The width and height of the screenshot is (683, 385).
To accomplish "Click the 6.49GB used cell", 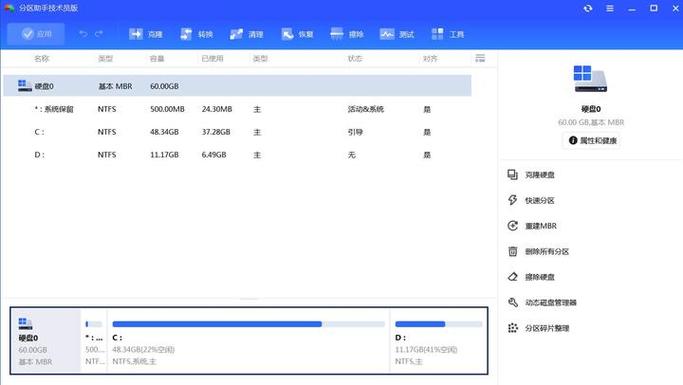I will 213,155.
